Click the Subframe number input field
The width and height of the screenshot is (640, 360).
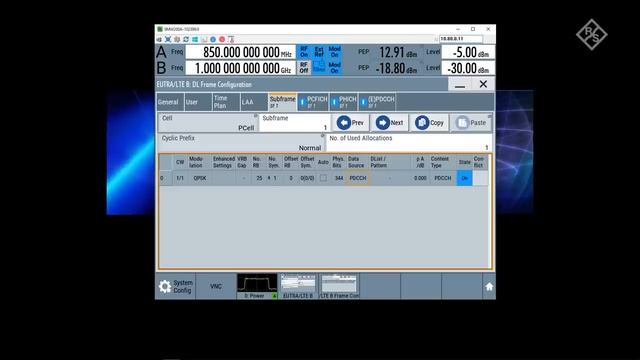click(x=294, y=123)
